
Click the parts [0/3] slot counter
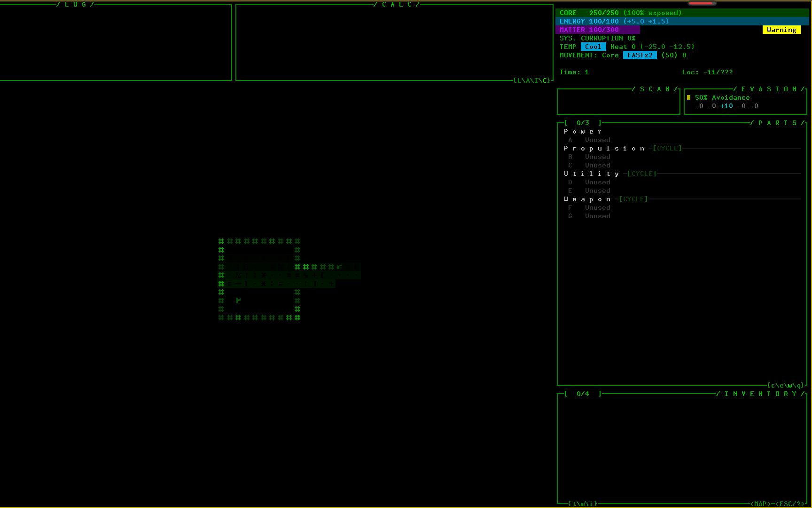tap(583, 123)
